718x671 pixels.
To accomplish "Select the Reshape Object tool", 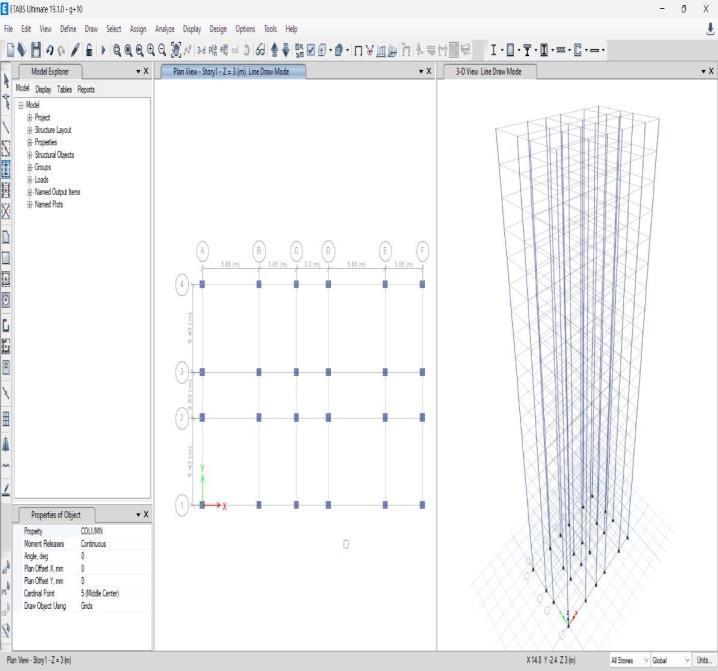I will pyautogui.click(x=6, y=102).
